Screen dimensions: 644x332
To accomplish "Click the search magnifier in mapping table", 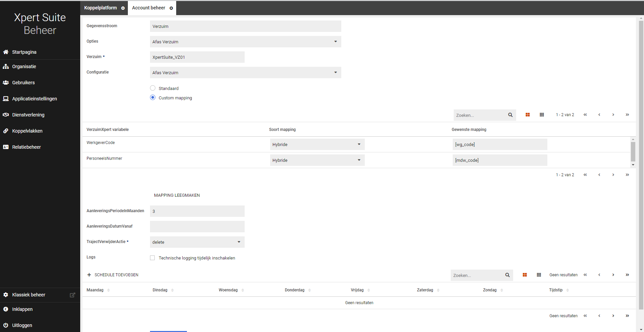I will 510,115.
